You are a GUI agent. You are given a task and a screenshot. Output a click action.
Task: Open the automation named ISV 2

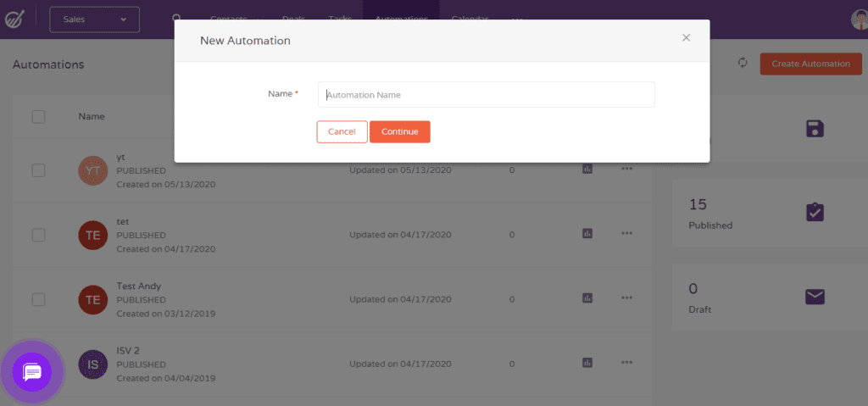point(128,351)
